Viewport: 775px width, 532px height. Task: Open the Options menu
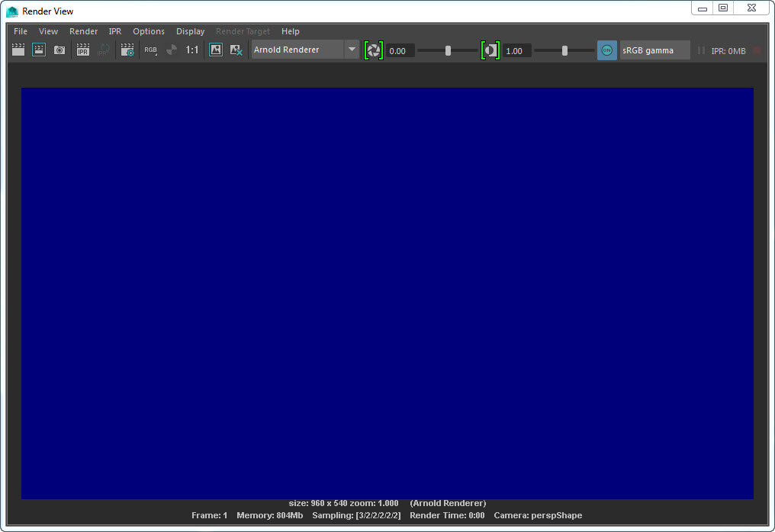click(148, 31)
